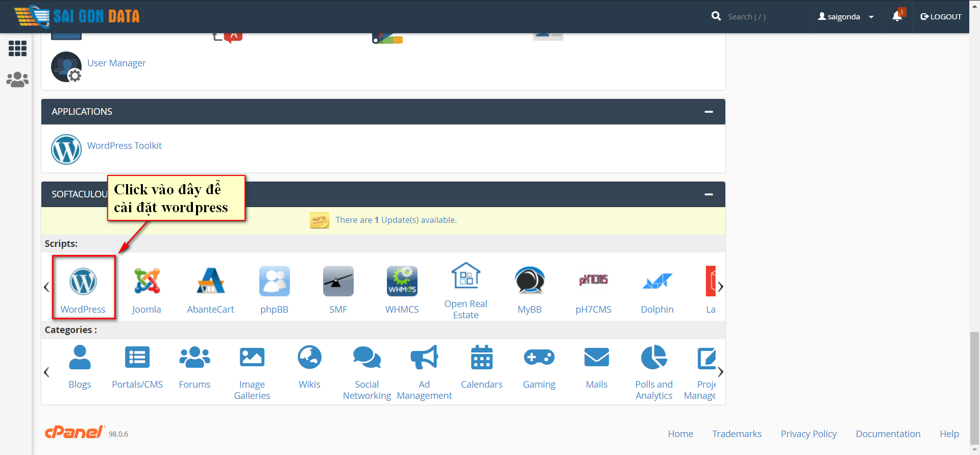Click the sidebar user management people icon
This screenshot has width=980, height=455.
click(17, 80)
